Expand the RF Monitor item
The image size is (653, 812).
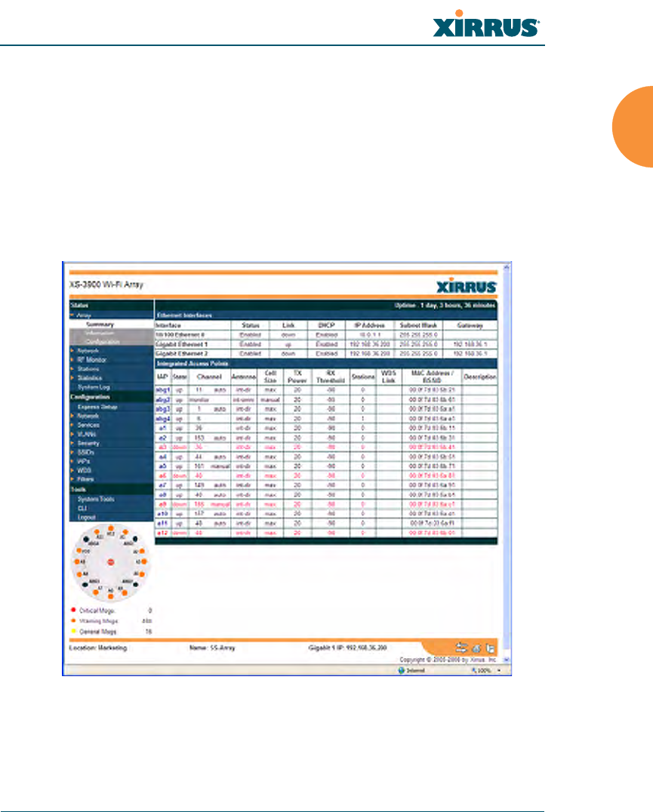click(72, 359)
